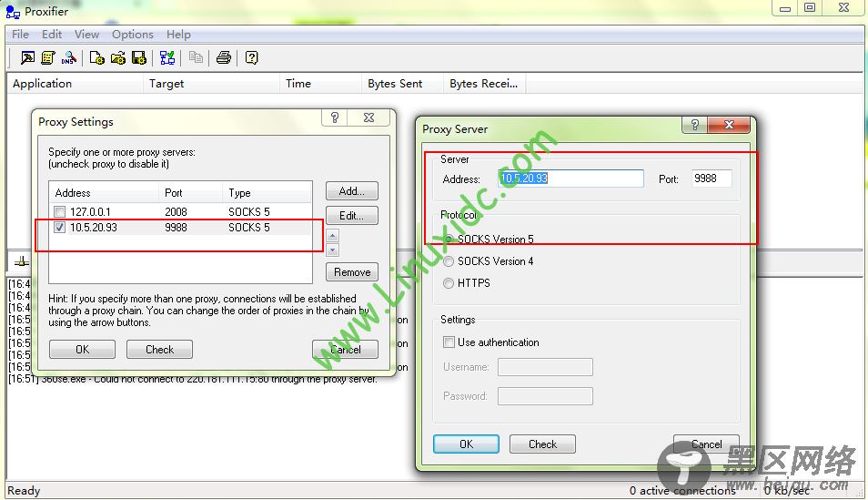Screen dimensions: 868x500
Task: Click Type column header in proxy list
Action: [x=267, y=193]
